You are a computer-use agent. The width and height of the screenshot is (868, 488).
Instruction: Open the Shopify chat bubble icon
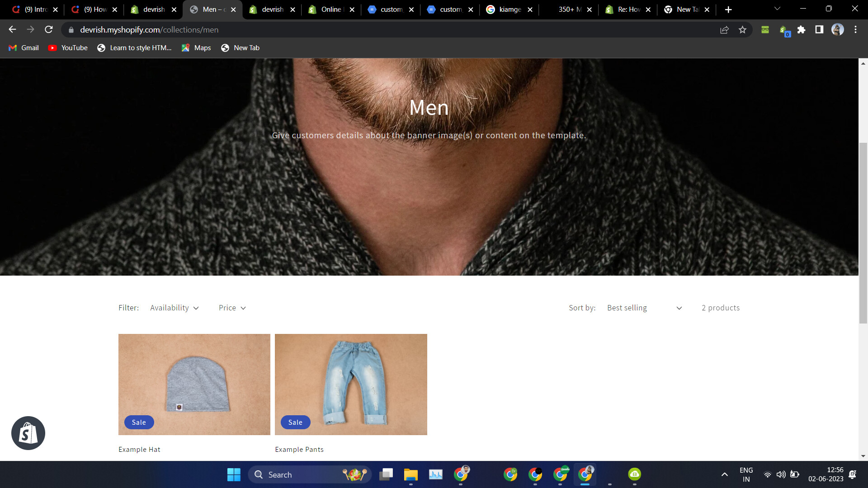coord(28,433)
